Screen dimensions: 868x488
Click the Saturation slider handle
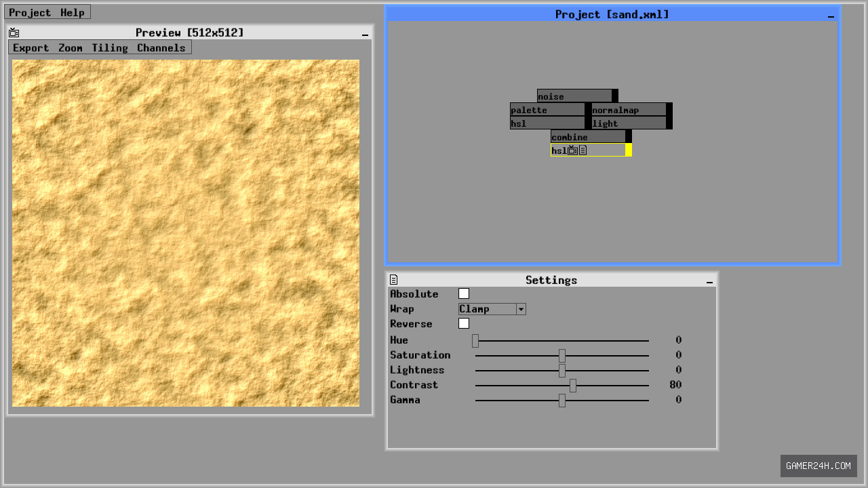coord(562,355)
